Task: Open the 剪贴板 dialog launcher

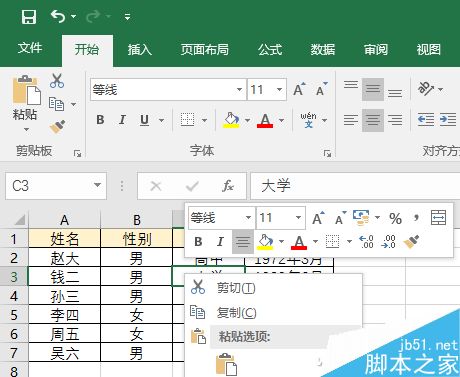Action: pos(77,153)
